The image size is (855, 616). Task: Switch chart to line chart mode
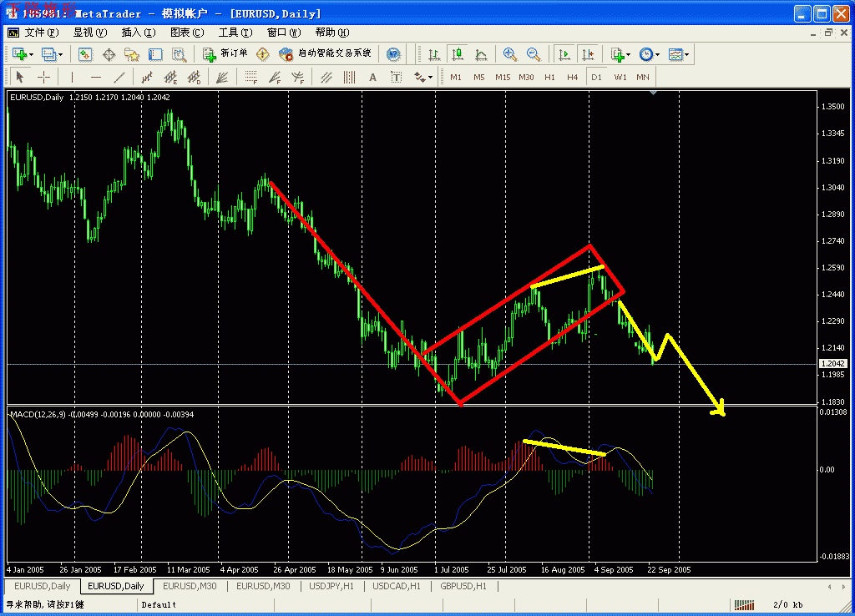(481, 54)
